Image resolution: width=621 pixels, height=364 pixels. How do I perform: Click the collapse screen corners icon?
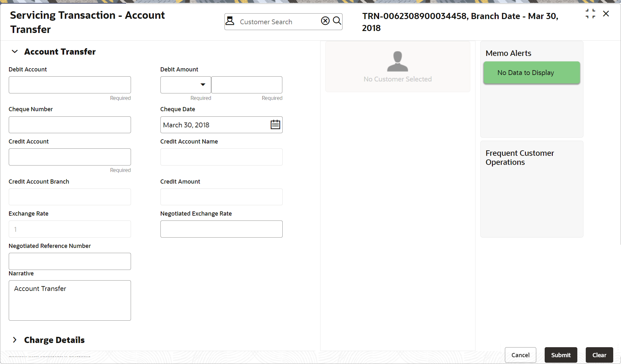tap(590, 14)
